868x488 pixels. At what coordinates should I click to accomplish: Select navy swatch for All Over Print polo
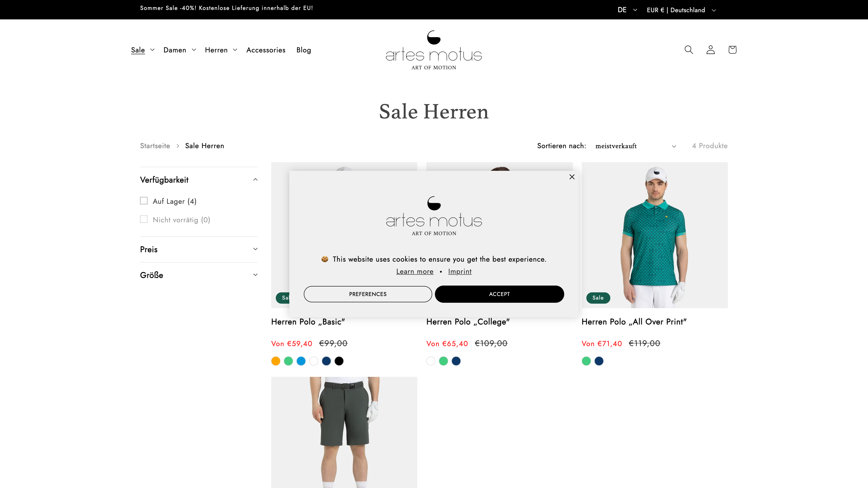(x=599, y=361)
